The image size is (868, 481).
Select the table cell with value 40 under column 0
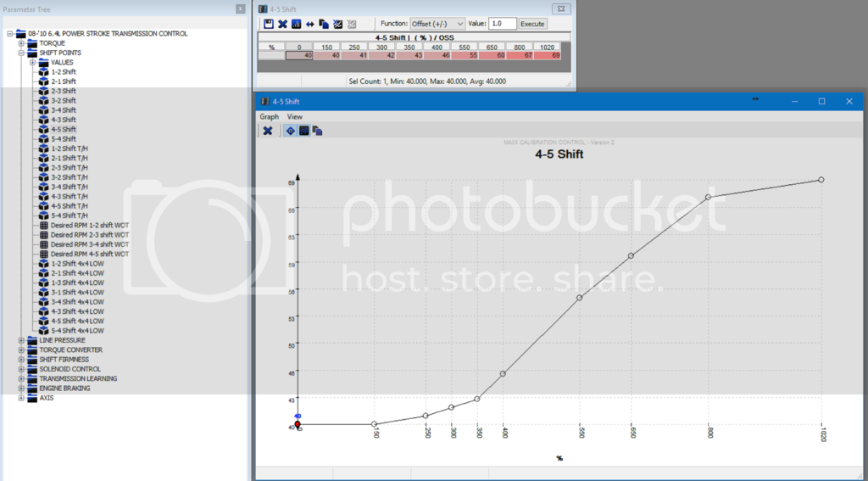click(x=299, y=55)
